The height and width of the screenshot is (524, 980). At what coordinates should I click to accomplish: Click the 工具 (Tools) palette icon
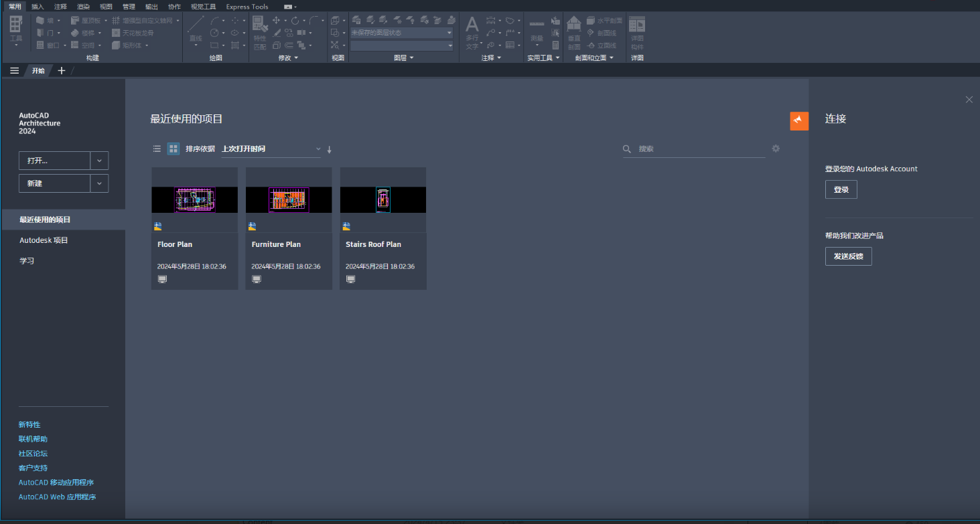click(15, 25)
